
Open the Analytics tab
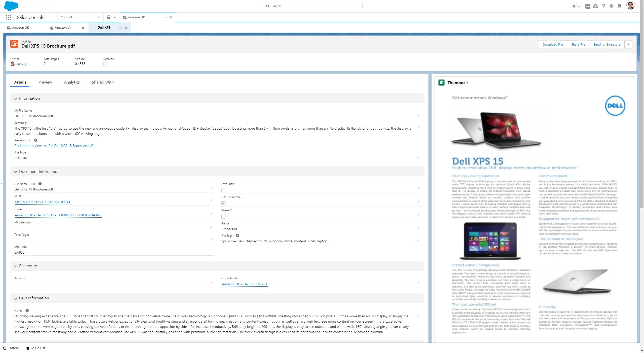[x=72, y=82]
